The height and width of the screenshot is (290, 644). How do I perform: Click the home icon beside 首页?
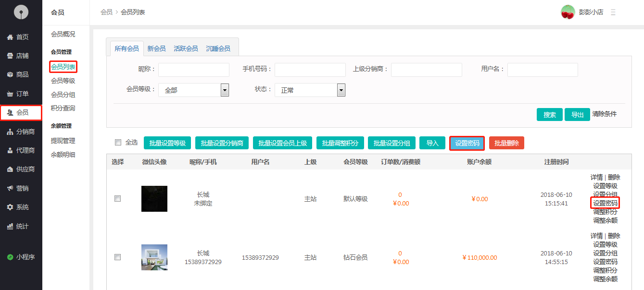click(10, 37)
